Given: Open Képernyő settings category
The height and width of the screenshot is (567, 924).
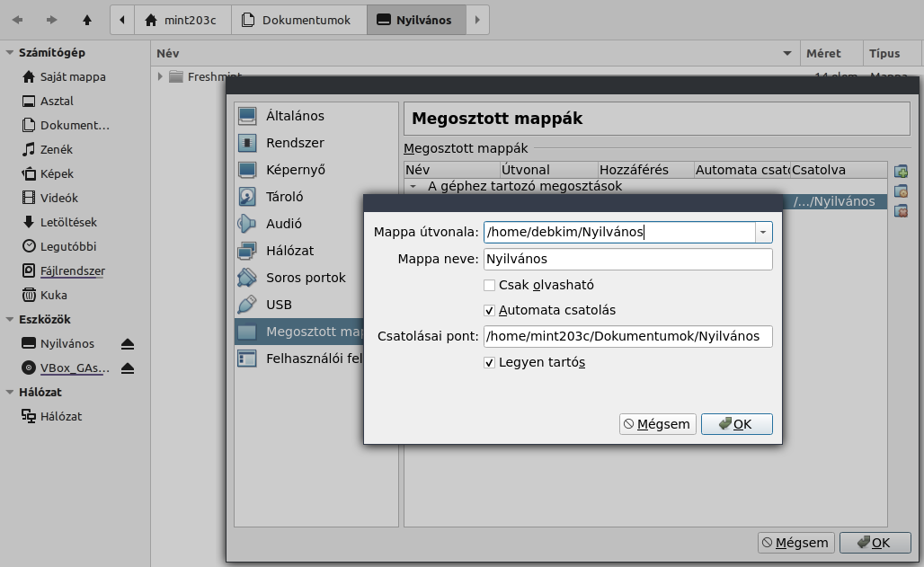Looking at the screenshot, I should (316, 170).
